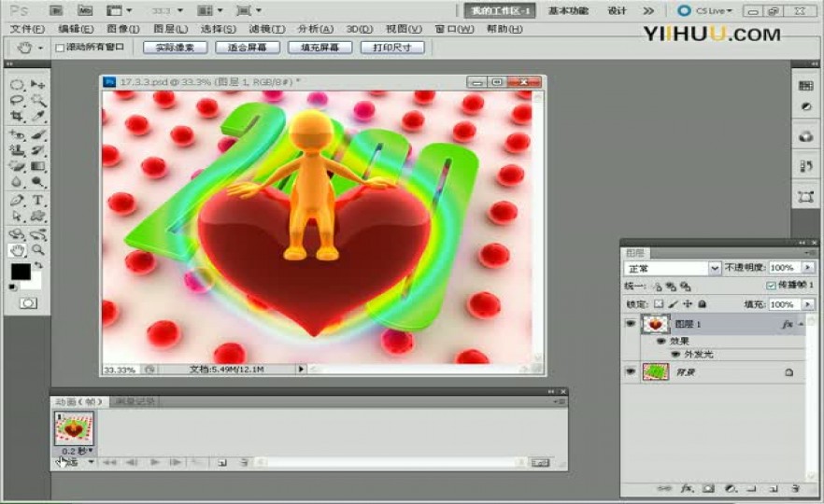Reset default foreground and background colors

pos(12,287)
